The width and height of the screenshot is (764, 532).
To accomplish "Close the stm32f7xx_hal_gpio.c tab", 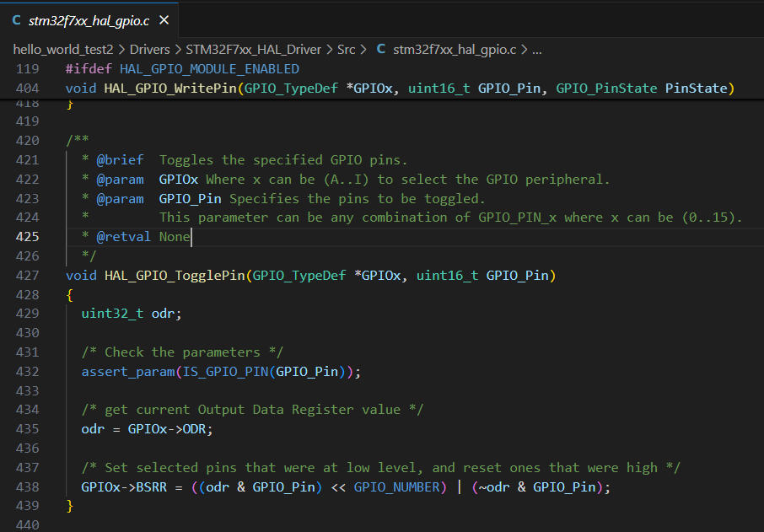I will point(164,20).
